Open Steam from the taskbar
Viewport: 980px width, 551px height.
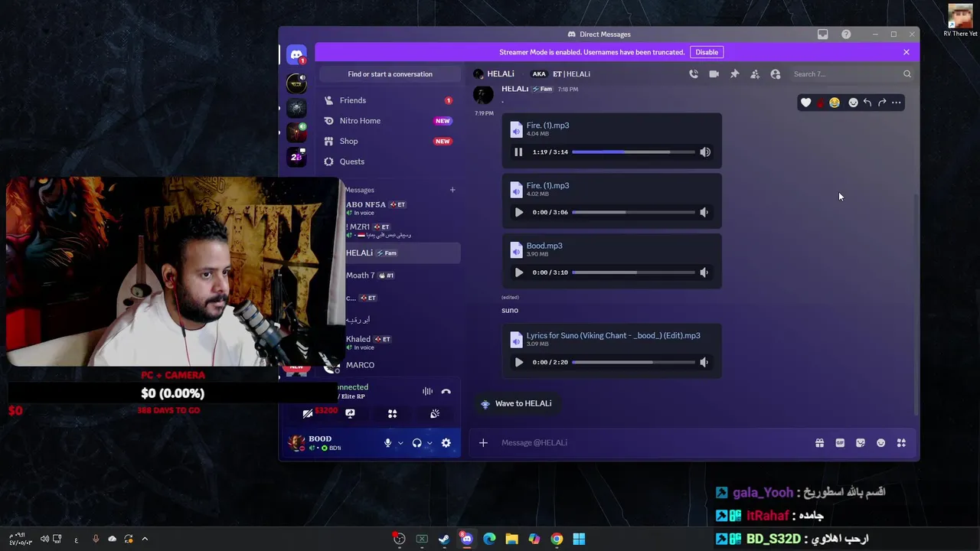pyautogui.click(x=444, y=539)
